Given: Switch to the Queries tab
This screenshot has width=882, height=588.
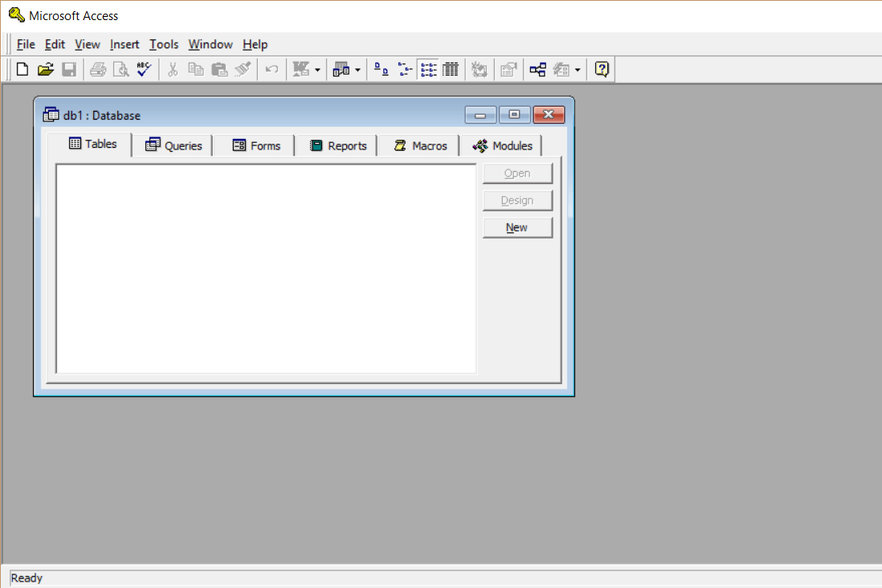Looking at the screenshot, I should [174, 145].
